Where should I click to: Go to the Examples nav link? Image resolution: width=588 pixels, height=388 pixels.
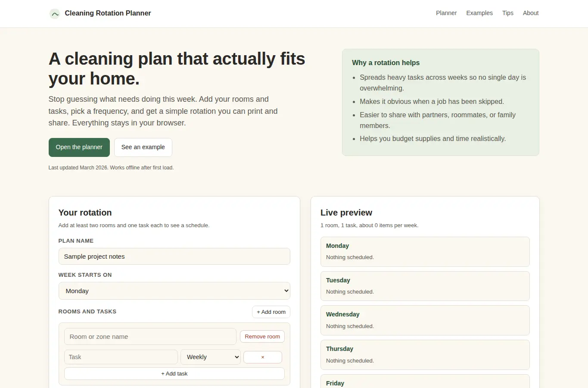(479, 13)
